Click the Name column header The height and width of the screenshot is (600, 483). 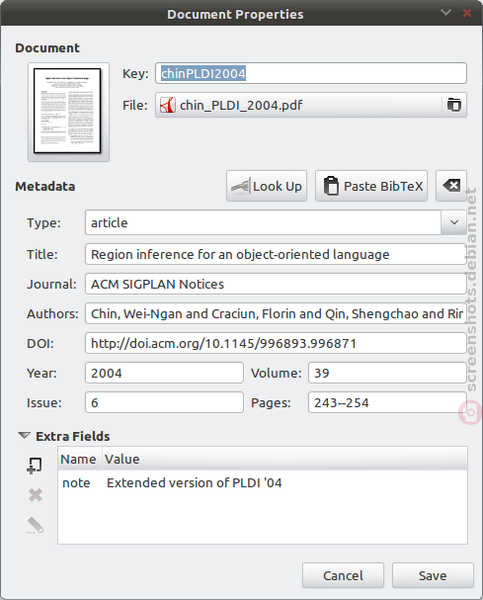(79, 459)
